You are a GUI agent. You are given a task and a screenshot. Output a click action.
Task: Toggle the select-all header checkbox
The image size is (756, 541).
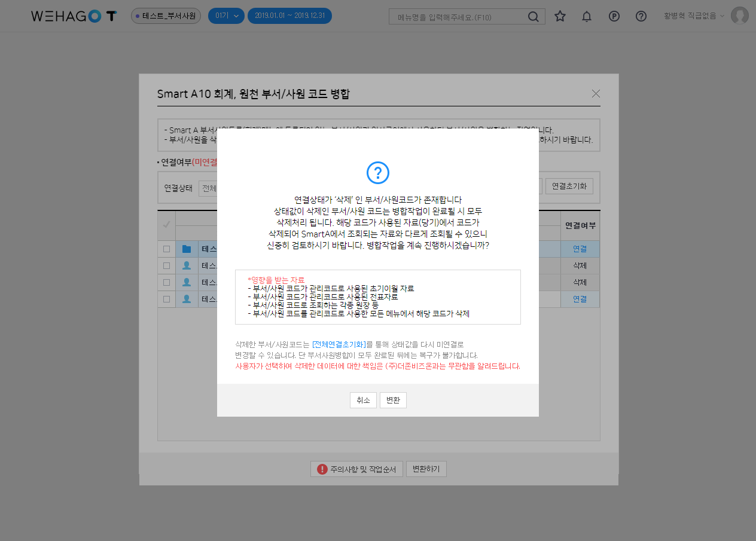click(x=166, y=225)
